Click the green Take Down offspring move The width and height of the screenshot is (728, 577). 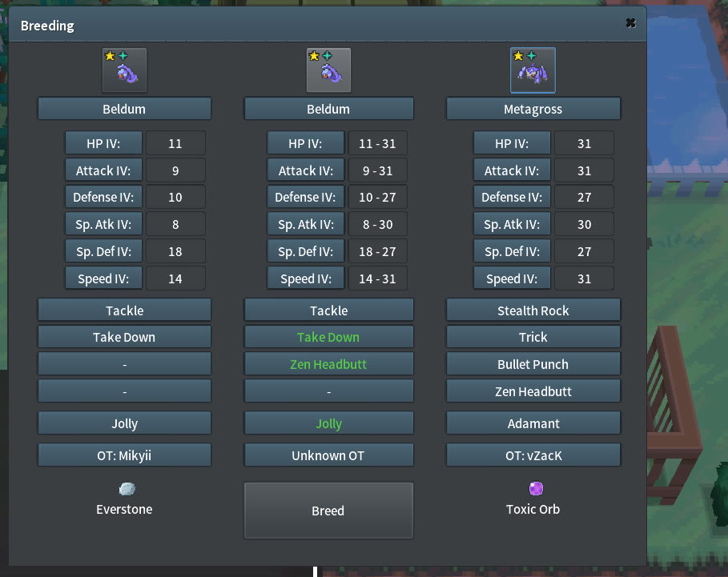[x=328, y=337]
